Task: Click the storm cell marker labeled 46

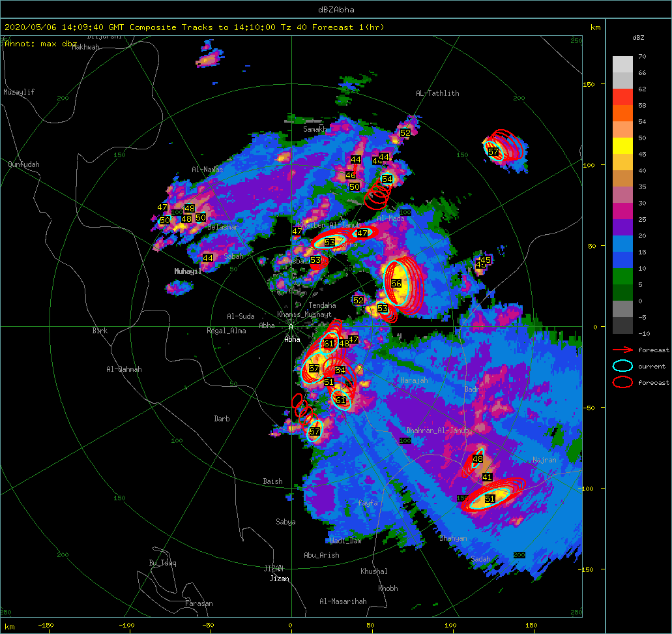Action: pos(351,175)
